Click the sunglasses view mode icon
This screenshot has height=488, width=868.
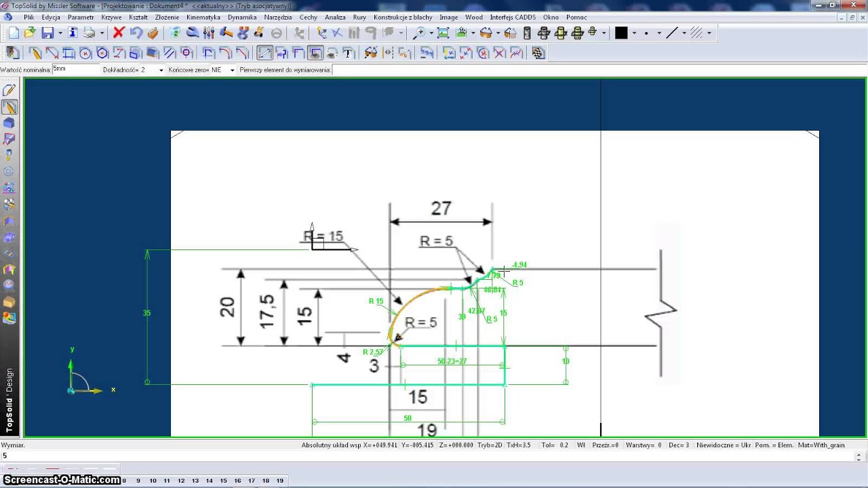pos(486,33)
